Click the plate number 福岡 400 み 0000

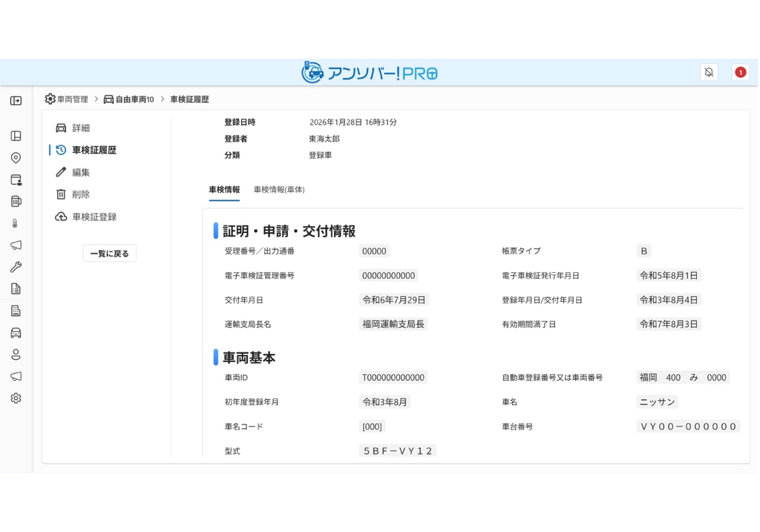tap(683, 378)
